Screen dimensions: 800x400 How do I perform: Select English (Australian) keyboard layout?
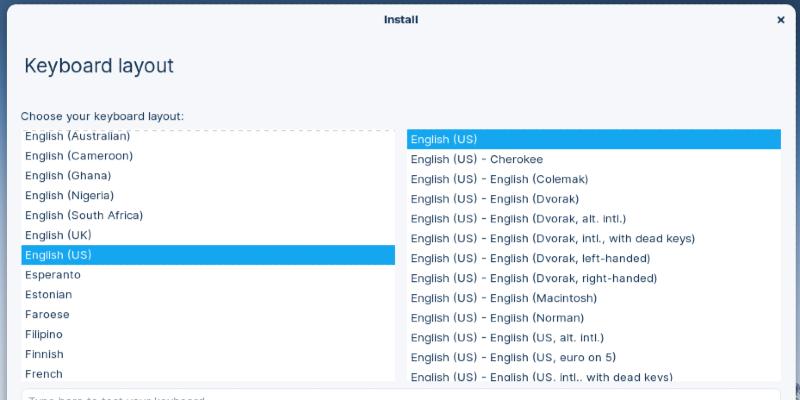[78, 136]
